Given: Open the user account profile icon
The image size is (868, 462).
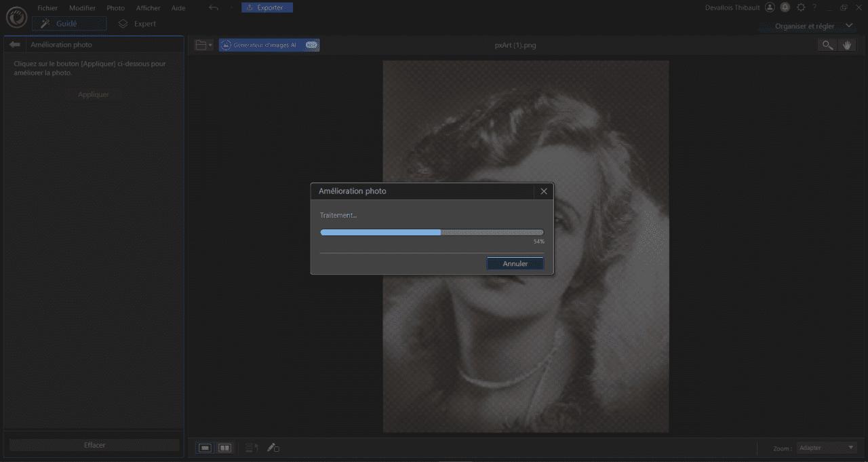Looking at the screenshot, I should click(770, 7).
